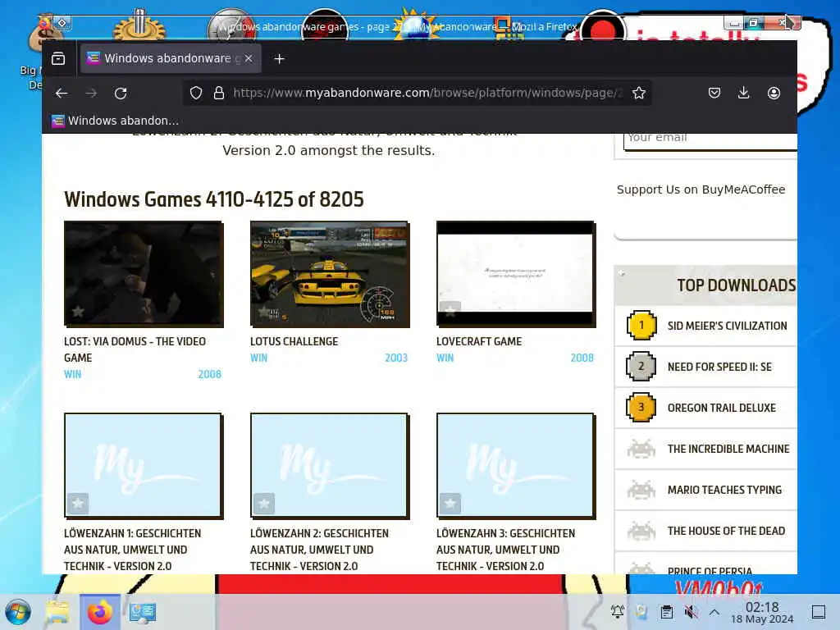The image size is (840, 630).
Task: Open The House of the Dead link
Action: point(726,531)
